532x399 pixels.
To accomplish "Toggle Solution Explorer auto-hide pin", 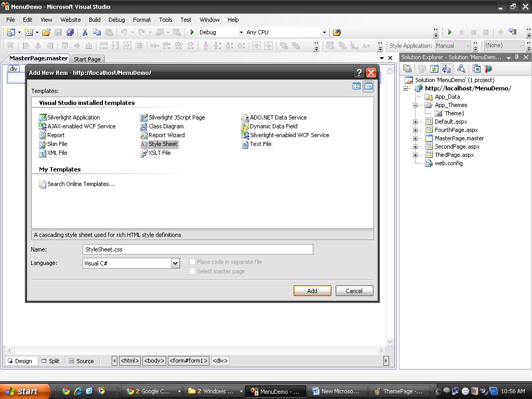I will point(517,57).
